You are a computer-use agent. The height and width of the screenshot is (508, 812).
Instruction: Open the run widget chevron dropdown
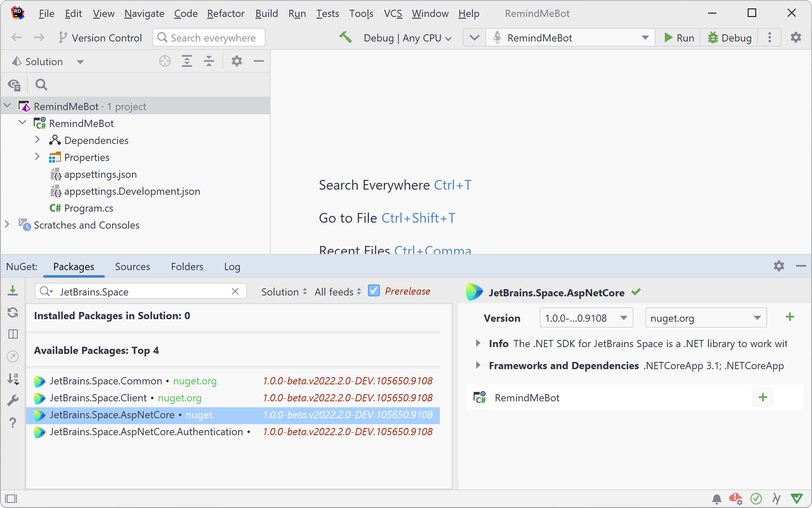click(x=475, y=38)
